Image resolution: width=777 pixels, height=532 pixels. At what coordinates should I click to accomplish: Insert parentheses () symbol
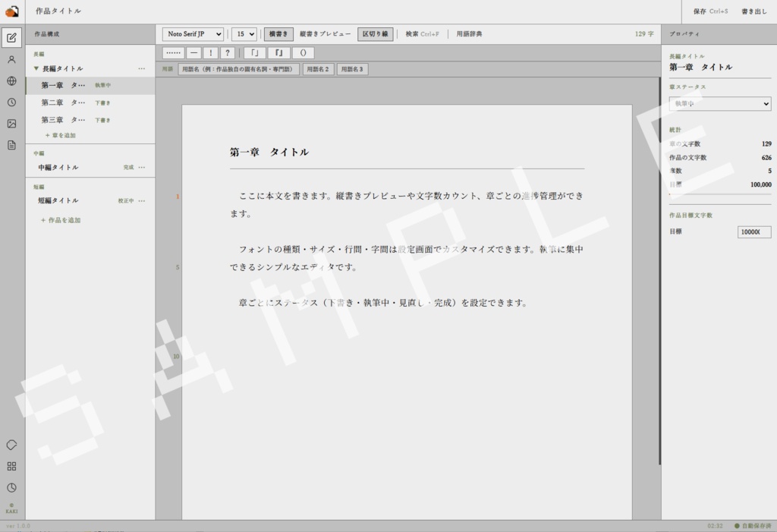point(304,52)
